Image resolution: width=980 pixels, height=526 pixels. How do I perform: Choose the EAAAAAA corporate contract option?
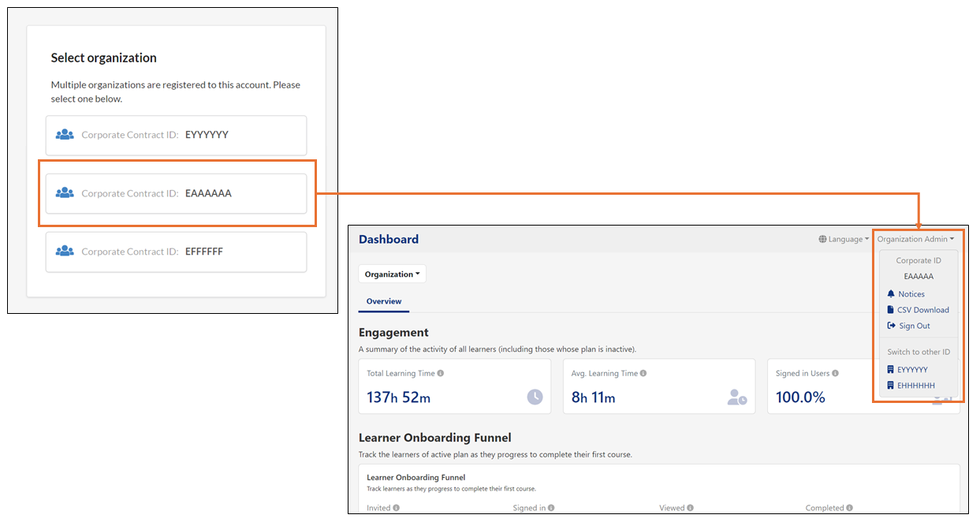(176, 193)
